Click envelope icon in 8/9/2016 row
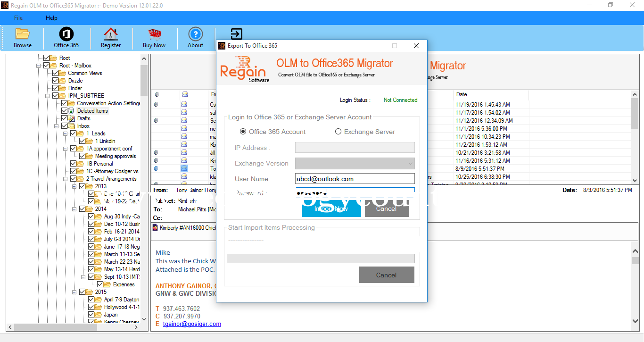Viewport: 644px width, 342px height. [x=184, y=168]
